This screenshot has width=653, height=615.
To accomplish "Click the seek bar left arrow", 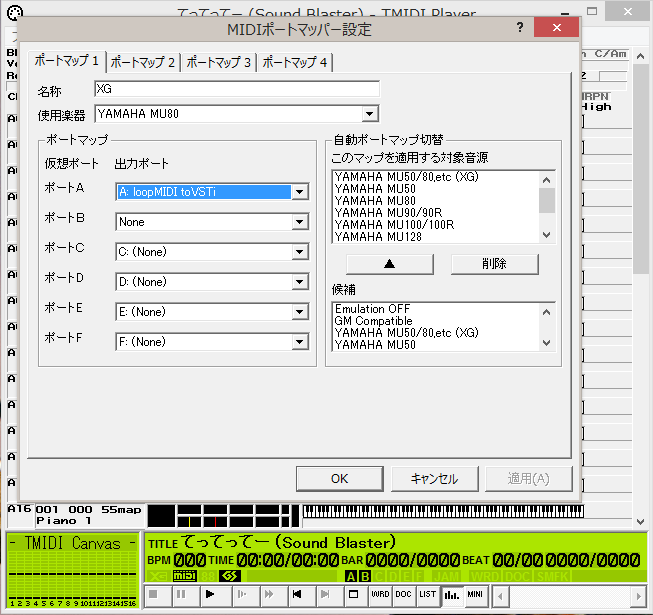I will 500,597.
